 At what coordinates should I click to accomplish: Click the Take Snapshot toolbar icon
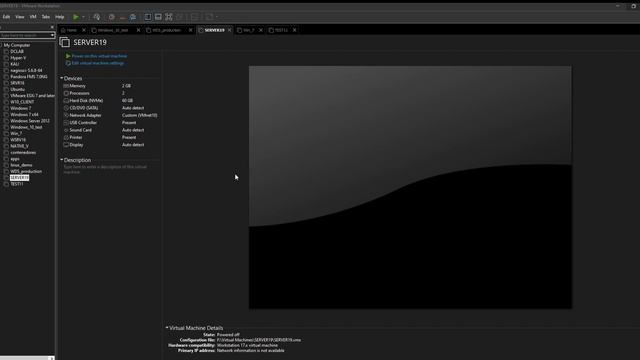[x=111, y=17]
